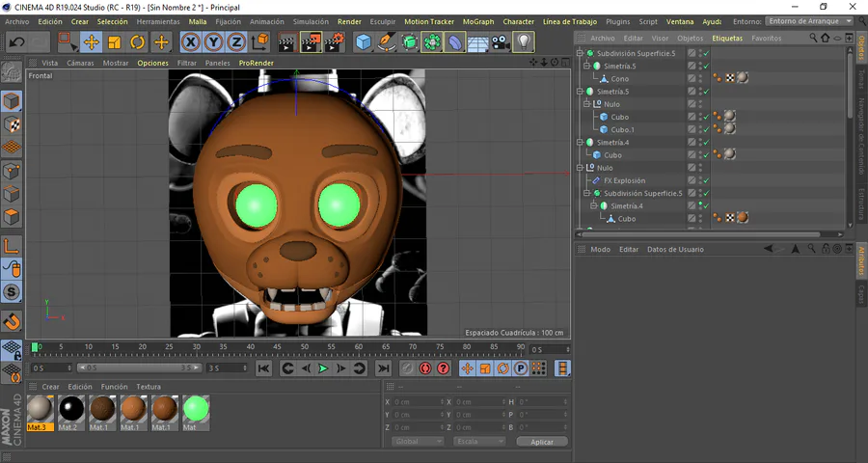Disable FX Explosión green checkmark
868x463 pixels.
click(x=706, y=180)
